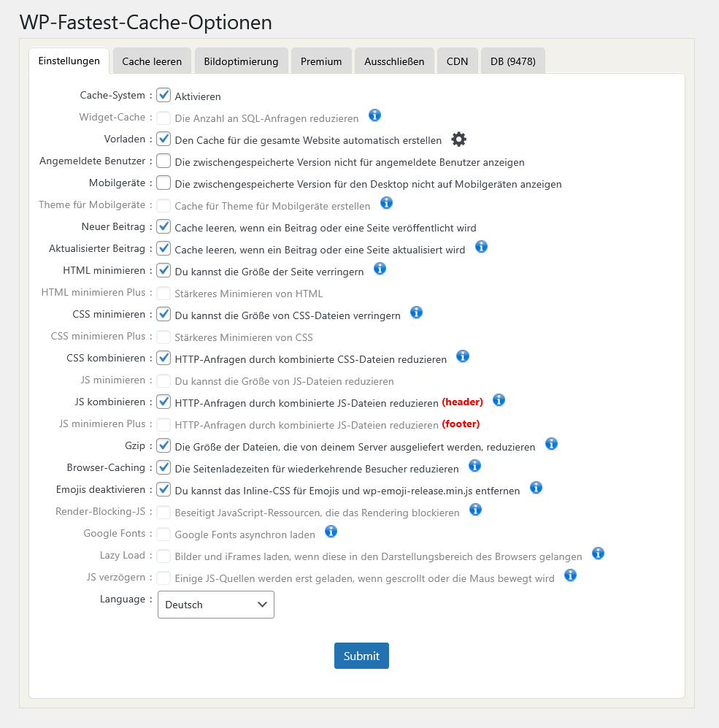Switch to the Cache leeren tab
This screenshot has width=719, height=728.
152,61
